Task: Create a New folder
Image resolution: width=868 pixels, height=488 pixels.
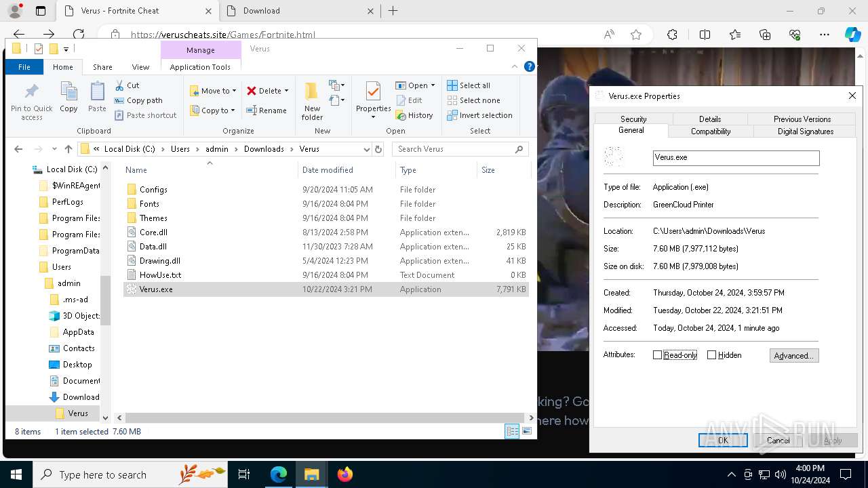Action: pyautogui.click(x=312, y=101)
